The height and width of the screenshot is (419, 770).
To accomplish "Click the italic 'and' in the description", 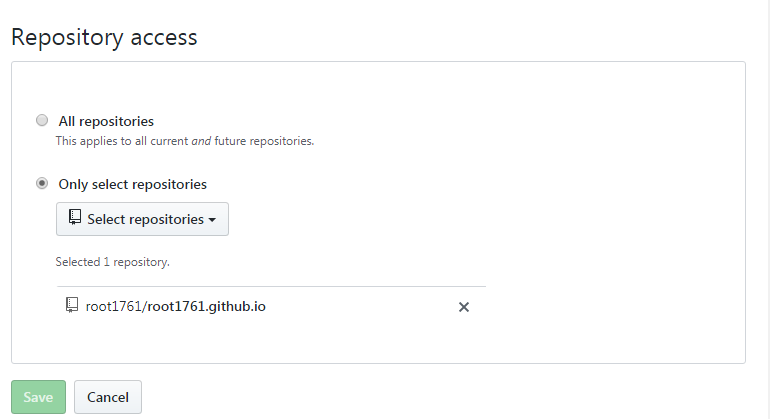I will coord(200,141).
